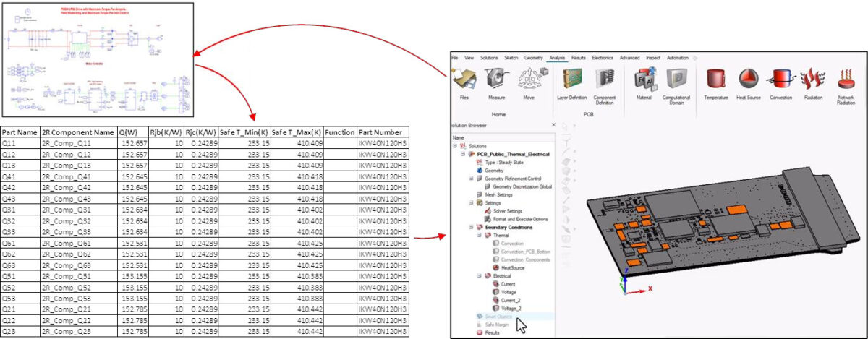Collapse the Thermal node expander

(478, 236)
